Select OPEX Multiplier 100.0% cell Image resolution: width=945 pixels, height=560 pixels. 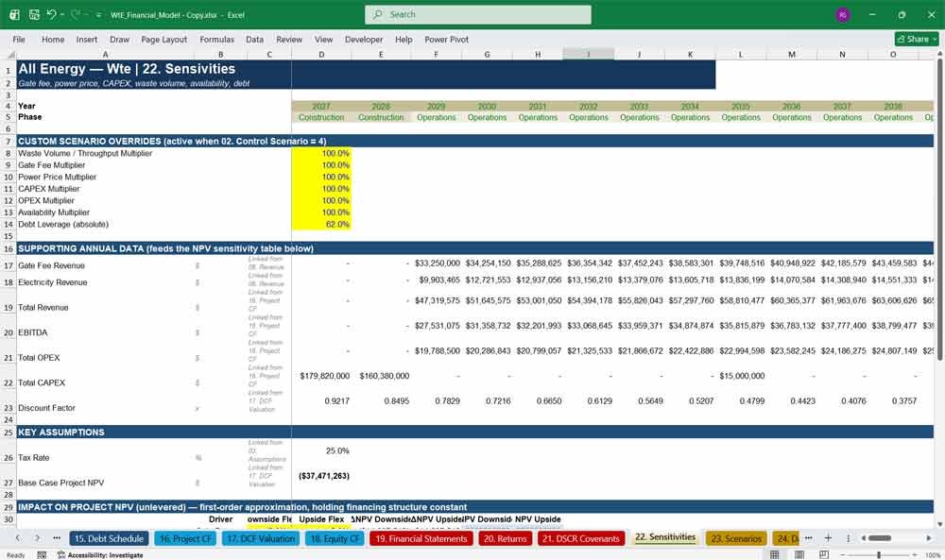pyautogui.click(x=321, y=200)
